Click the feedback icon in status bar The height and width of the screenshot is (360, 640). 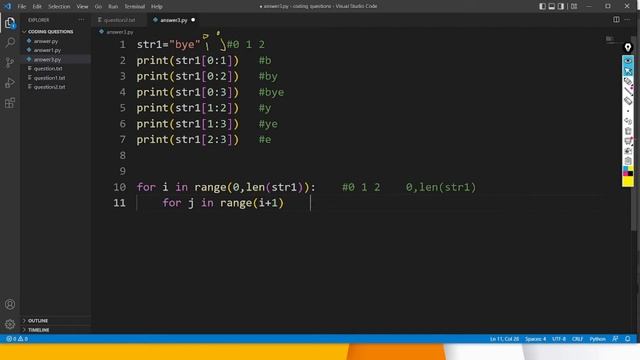tap(615, 339)
